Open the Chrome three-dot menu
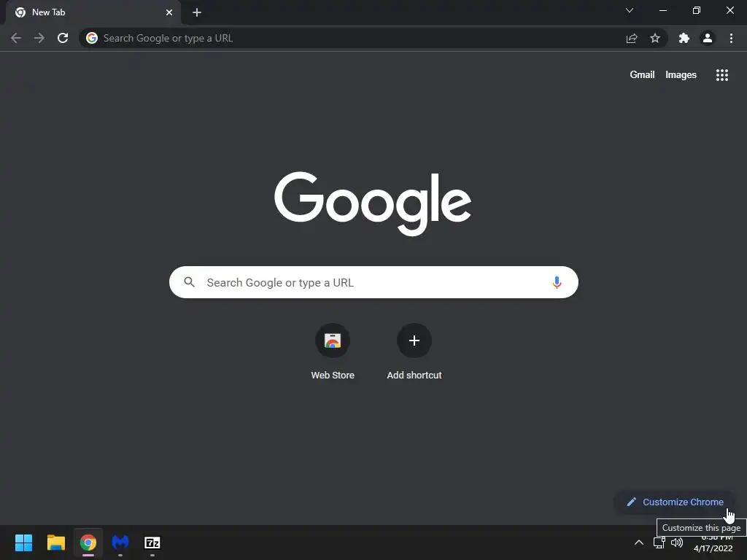This screenshot has height=560, width=747. pyautogui.click(x=731, y=38)
